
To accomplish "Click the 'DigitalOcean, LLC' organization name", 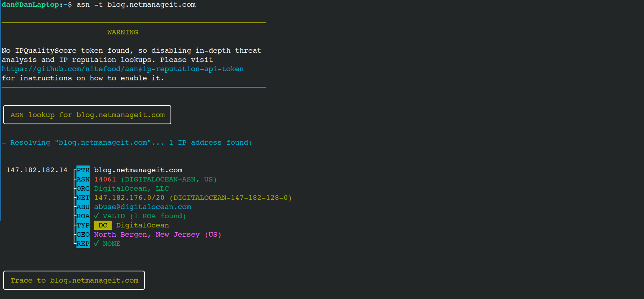I will 131,189.
